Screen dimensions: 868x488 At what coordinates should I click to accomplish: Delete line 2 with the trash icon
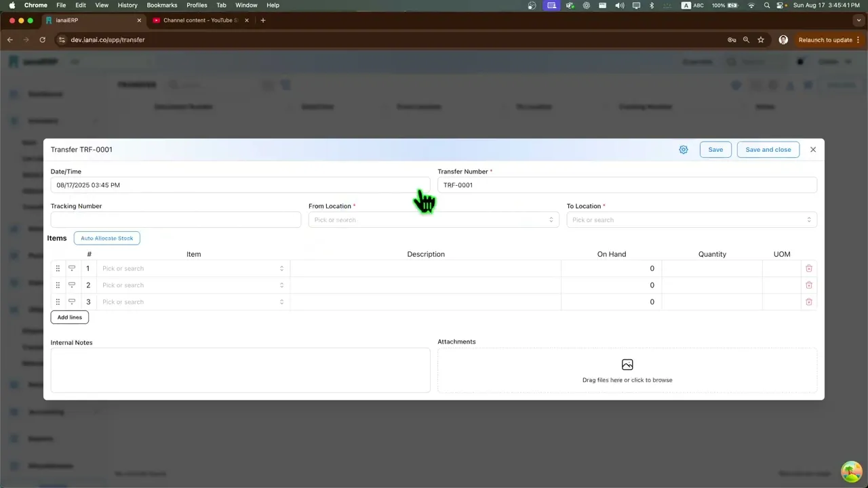click(x=809, y=285)
